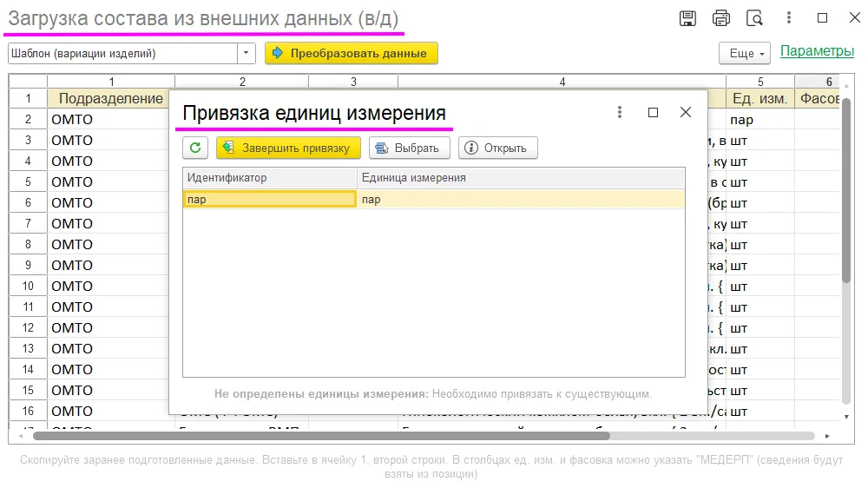Click the Единица измерения column header
868x488 pixels.
point(521,178)
